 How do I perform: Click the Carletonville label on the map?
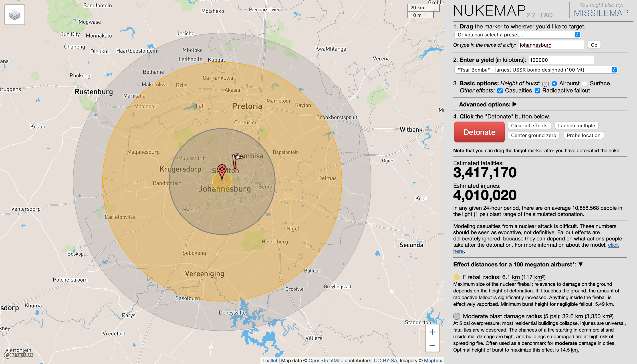(x=120, y=217)
